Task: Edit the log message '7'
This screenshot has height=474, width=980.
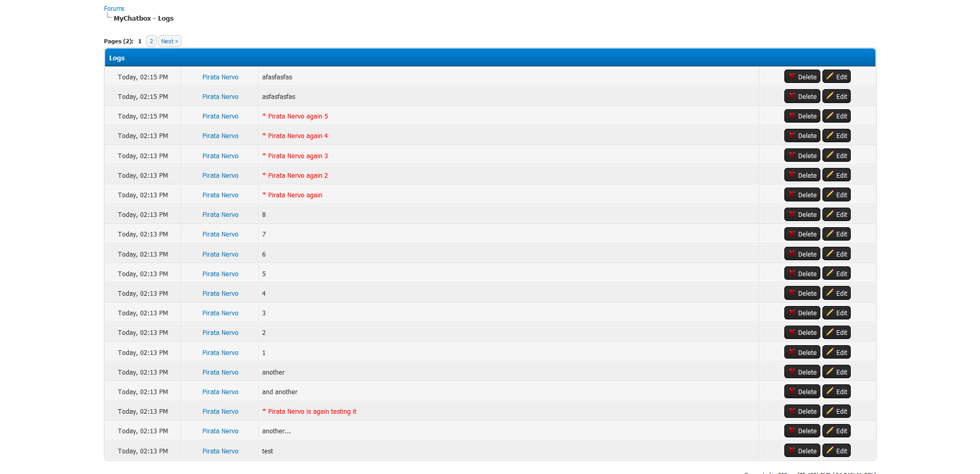Action: pos(836,234)
